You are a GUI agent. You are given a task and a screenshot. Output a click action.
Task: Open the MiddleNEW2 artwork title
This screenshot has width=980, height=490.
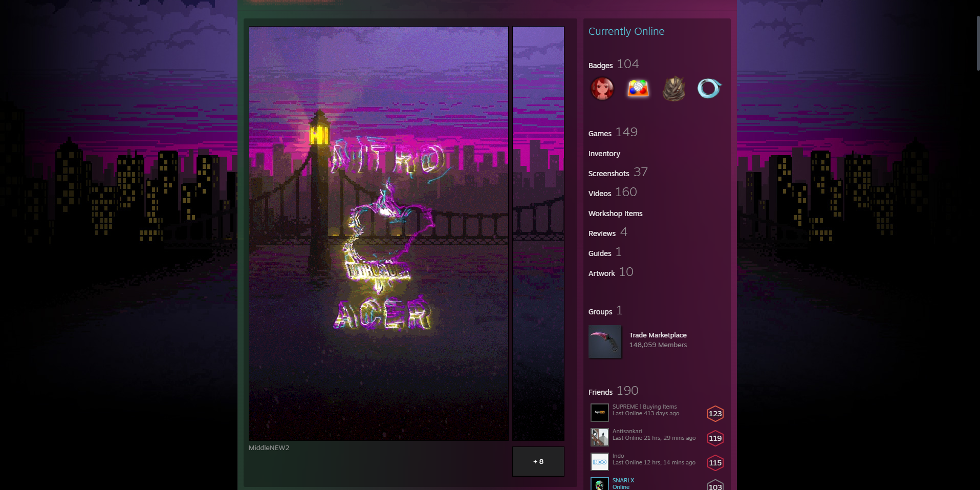(269, 448)
